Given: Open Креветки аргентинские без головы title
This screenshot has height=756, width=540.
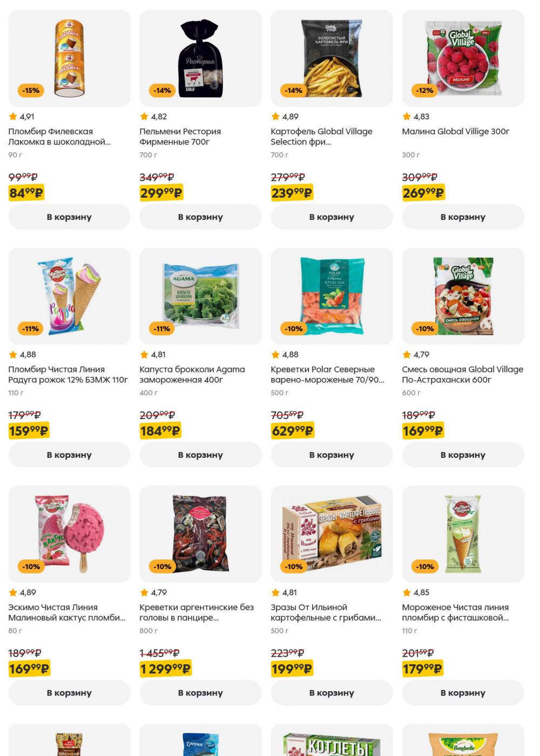Looking at the screenshot, I should click(197, 612).
